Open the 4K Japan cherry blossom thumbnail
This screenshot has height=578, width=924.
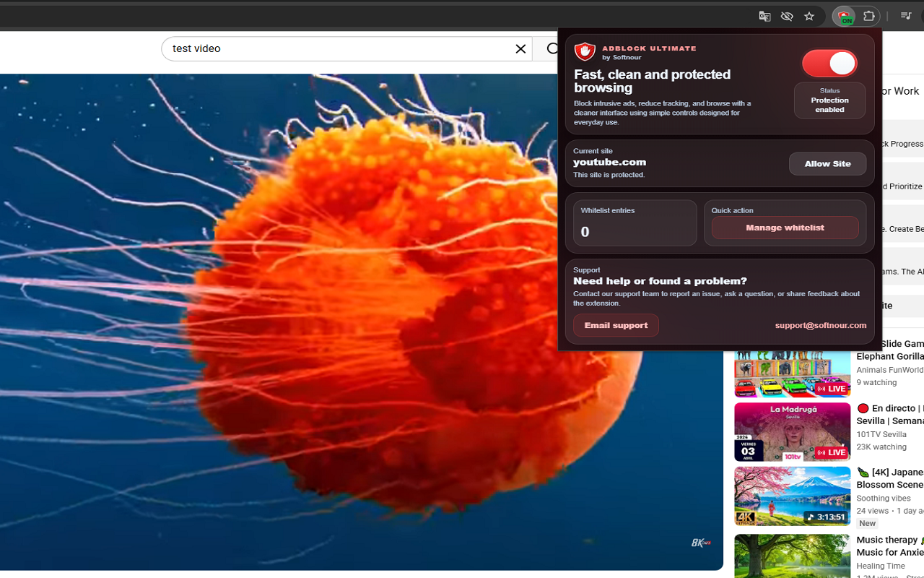pyautogui.click(x=792, y=496)
